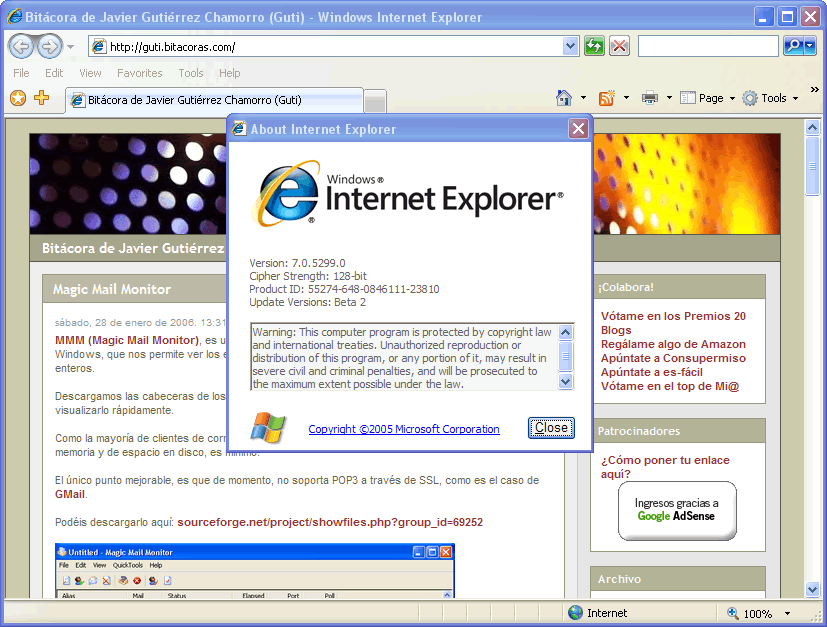Click the RSS feeds icon
The width and height of the screenshot is (827, 627).
coord(607,98)
